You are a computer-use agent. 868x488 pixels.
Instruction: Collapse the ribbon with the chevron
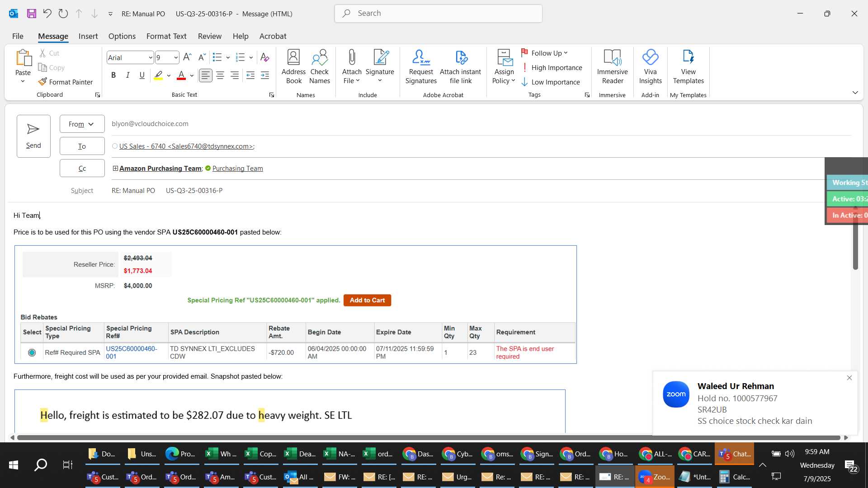tap(855, 93)
